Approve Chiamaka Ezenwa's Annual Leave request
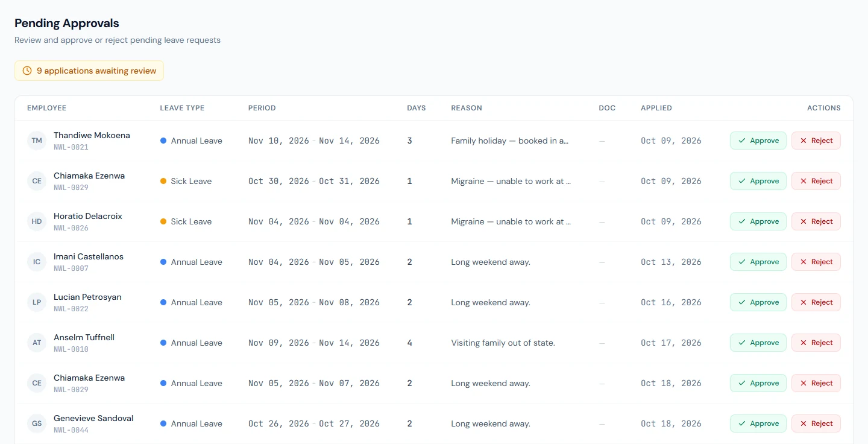The height and width of the screenshot is (444, 868). (x=758, y=383)
